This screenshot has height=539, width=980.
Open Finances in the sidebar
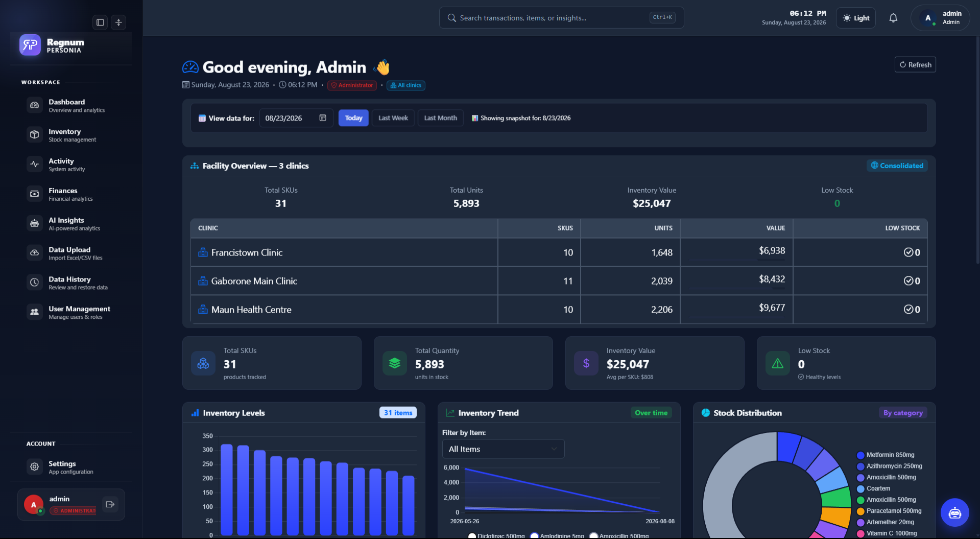[x=71, y=194]
